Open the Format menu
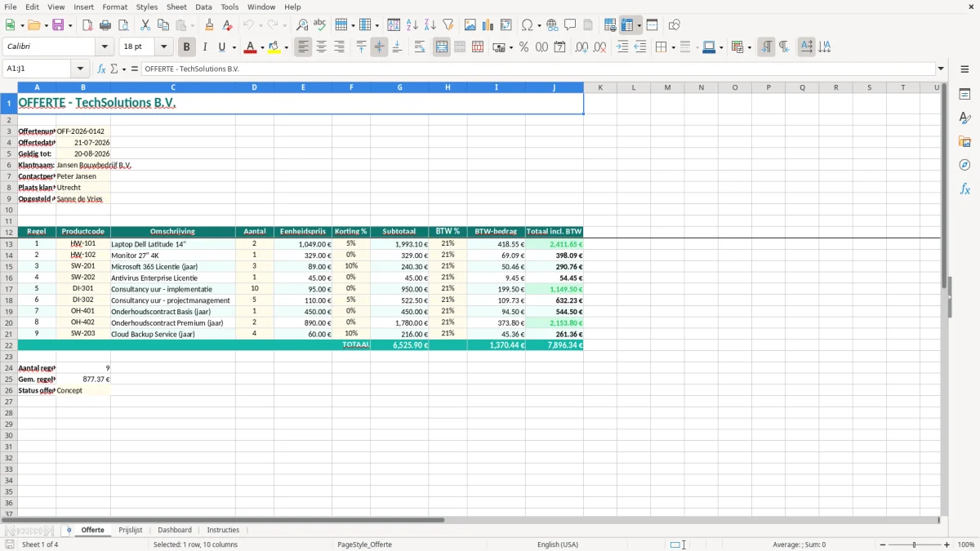 [x=115, y=7]
